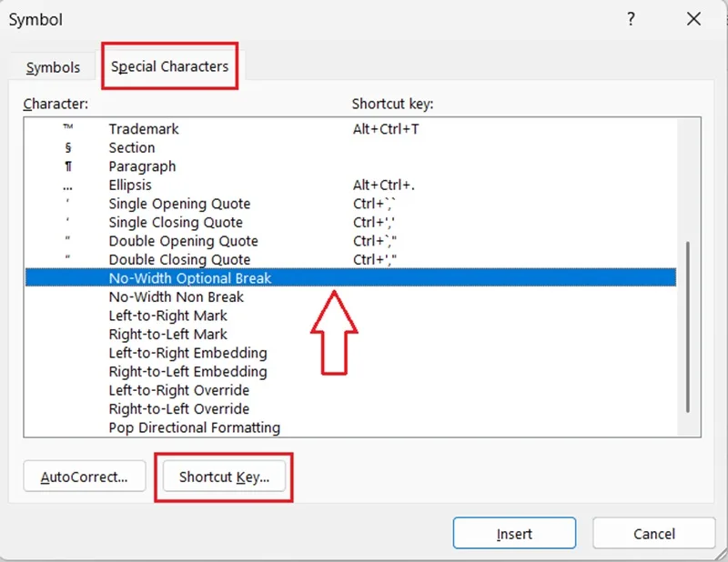This screenshot has width=728, height=562.
Task: Select the Ellipsis character
Action: tap(350, 185)
